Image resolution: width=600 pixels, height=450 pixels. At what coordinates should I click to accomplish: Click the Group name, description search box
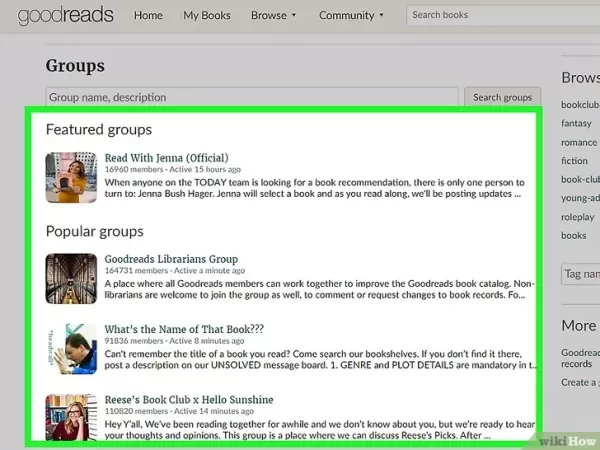(252, 97)
